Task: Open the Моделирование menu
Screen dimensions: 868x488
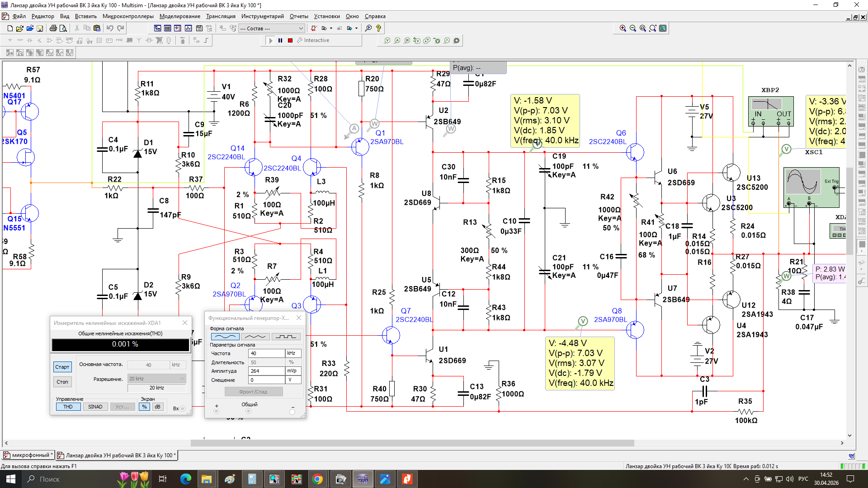Action: (x=179, y=16)
